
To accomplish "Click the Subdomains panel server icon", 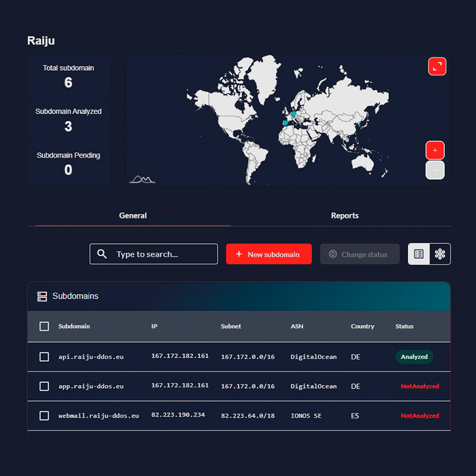I will (42, 296).
